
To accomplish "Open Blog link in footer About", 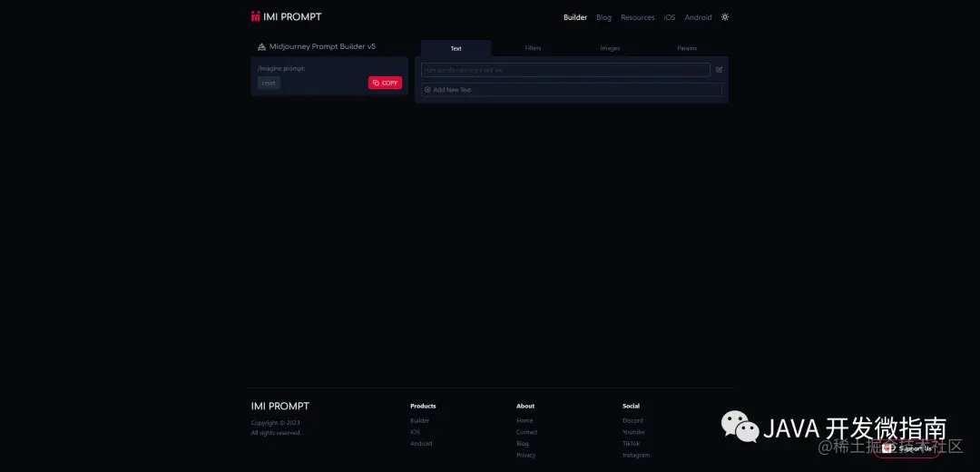I will point(523,443).
